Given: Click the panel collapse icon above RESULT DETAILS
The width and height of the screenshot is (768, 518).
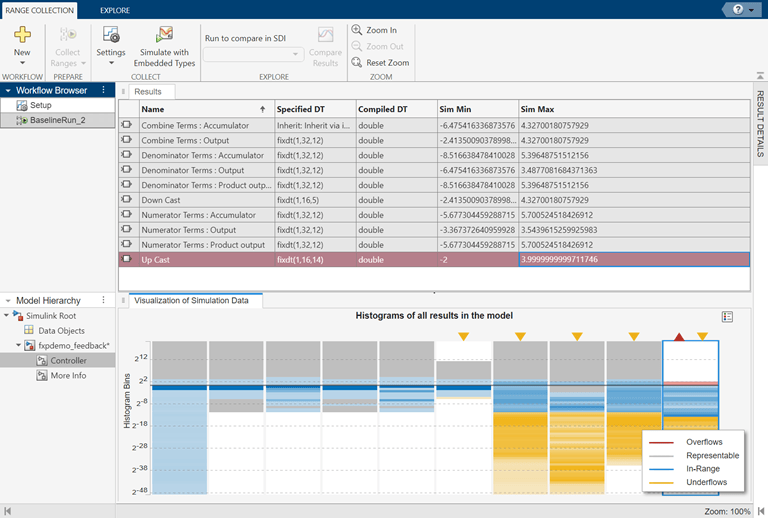Looking at the screenshot, I should click(760, 76).
